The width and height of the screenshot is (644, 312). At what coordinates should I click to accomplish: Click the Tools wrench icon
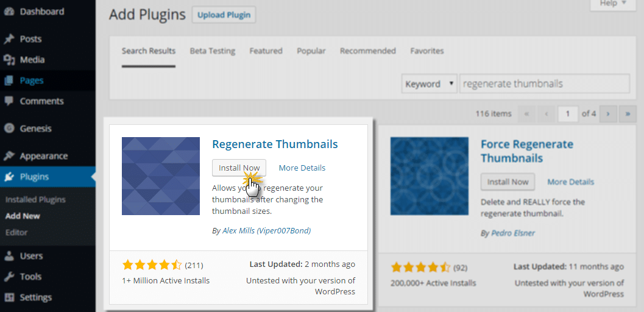[x=9, y=277]
